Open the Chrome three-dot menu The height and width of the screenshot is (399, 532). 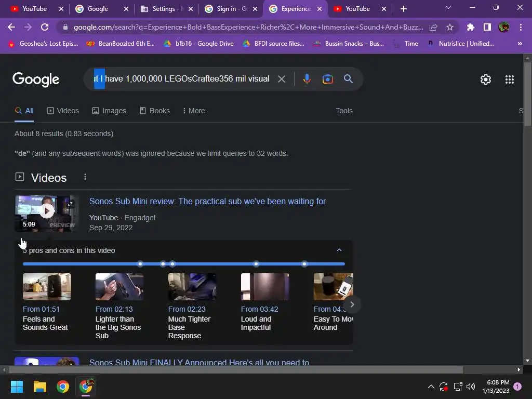pyautogui.click(x=521, y=27)
